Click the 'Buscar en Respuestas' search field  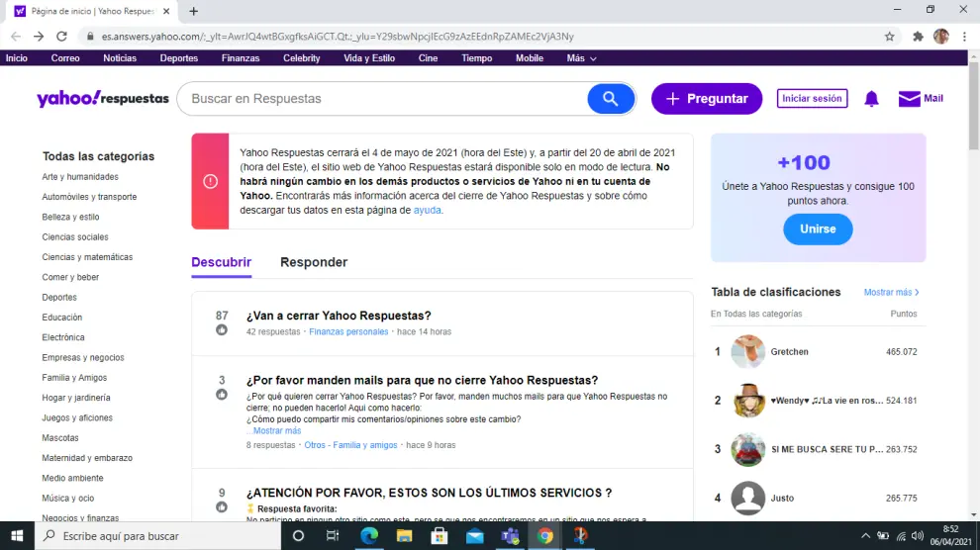coord(381,99)
